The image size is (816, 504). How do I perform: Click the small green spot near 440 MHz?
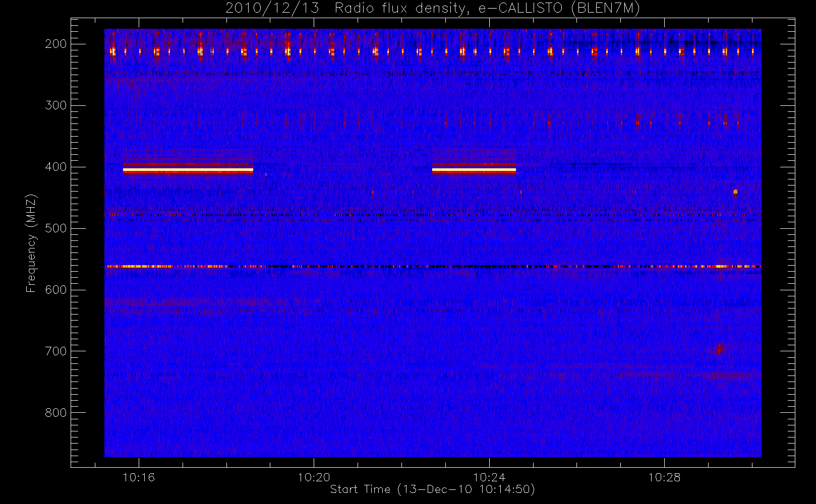(x=735, y=192)
